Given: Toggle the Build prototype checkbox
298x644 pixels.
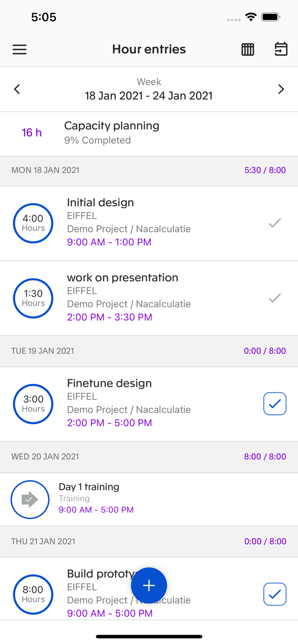Looking at the screenshot, I should (275, 594).
